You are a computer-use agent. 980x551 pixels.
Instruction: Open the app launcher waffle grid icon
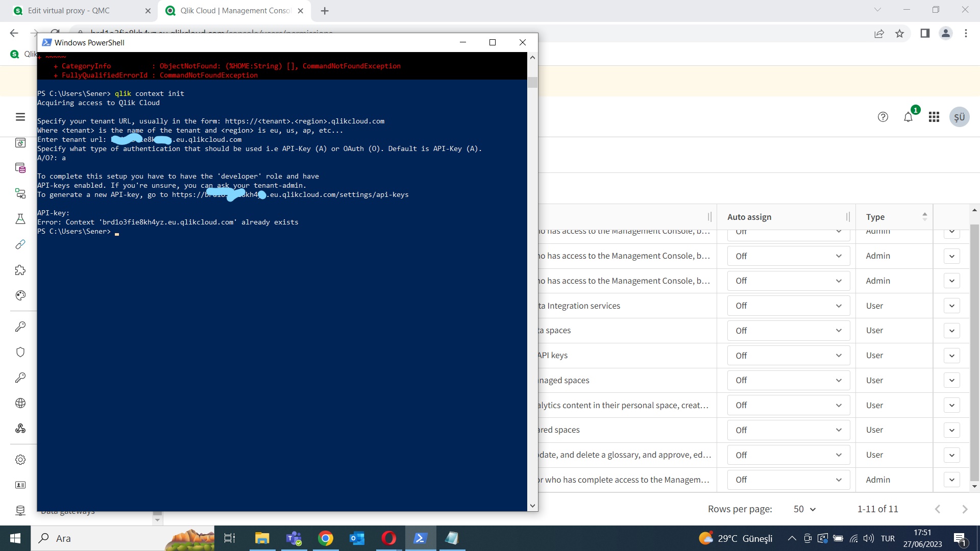coord(934,117)
